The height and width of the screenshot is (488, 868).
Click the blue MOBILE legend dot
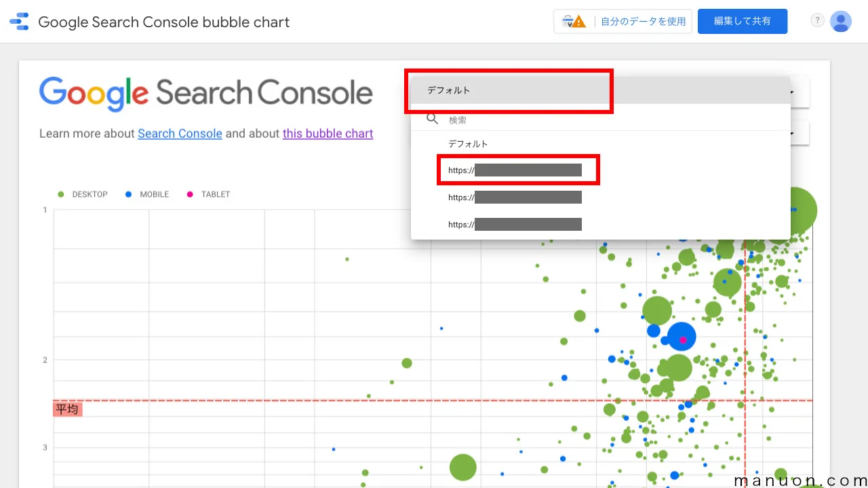point(129,195)
